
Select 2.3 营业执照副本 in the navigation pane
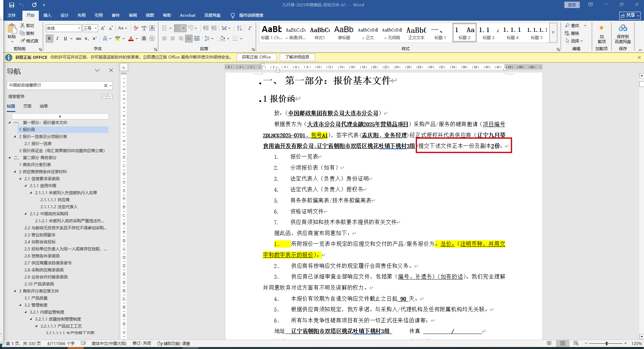[x=40, y=235]
